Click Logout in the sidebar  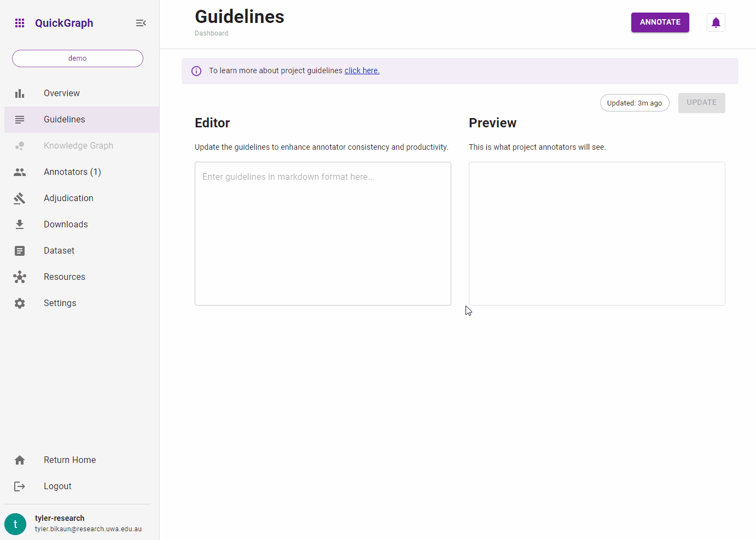[x=57, y=486]
